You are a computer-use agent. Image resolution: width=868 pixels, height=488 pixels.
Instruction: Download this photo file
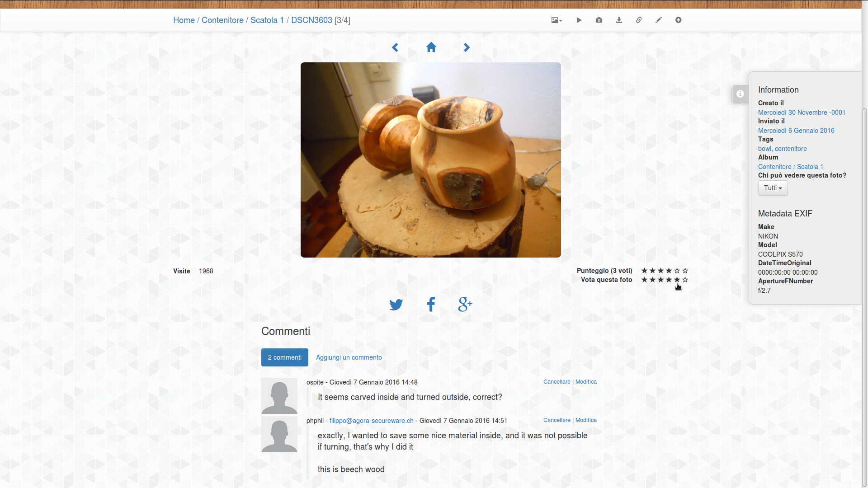[619, 20]
